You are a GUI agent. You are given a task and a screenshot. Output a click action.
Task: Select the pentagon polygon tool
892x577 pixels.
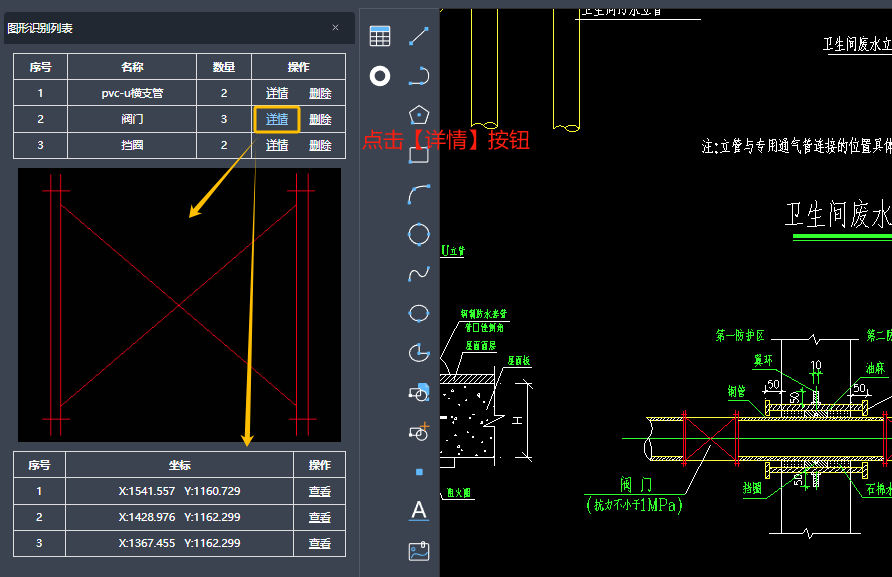(419, 115)
